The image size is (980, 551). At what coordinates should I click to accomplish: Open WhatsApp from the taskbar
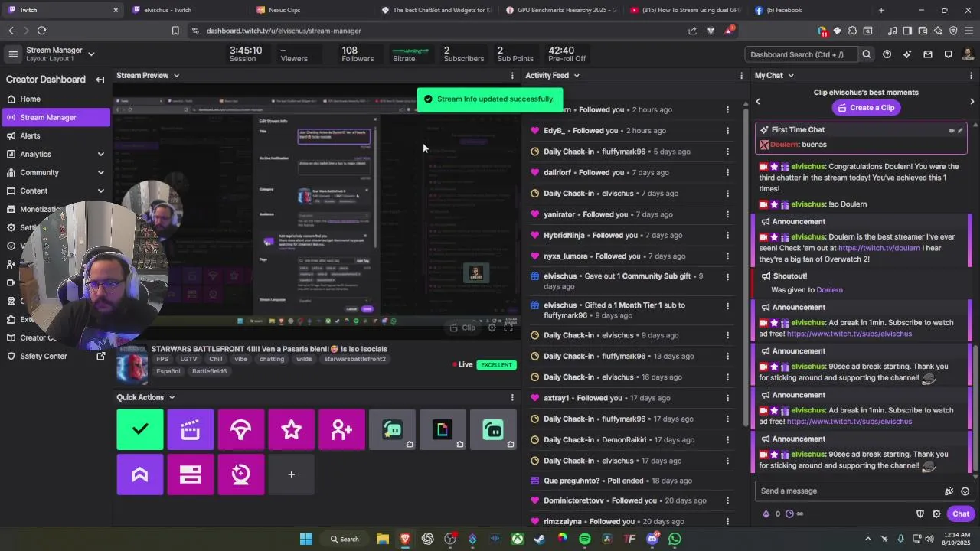(x=675, y=539)
